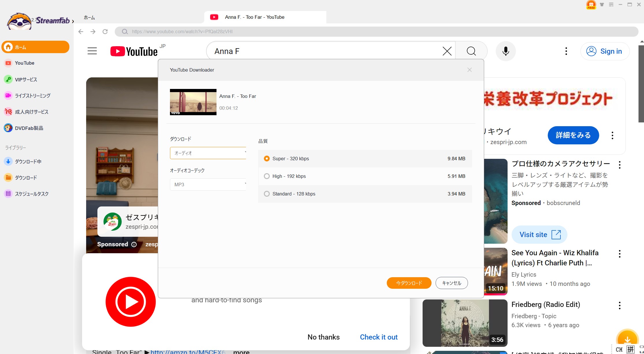Click the shirt skin icon in title bar
This screenshot has width=644, height=354.
(602, 5)
